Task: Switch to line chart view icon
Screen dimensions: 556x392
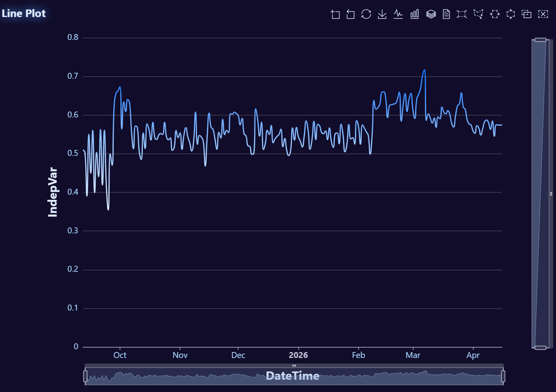Action: 398,15
